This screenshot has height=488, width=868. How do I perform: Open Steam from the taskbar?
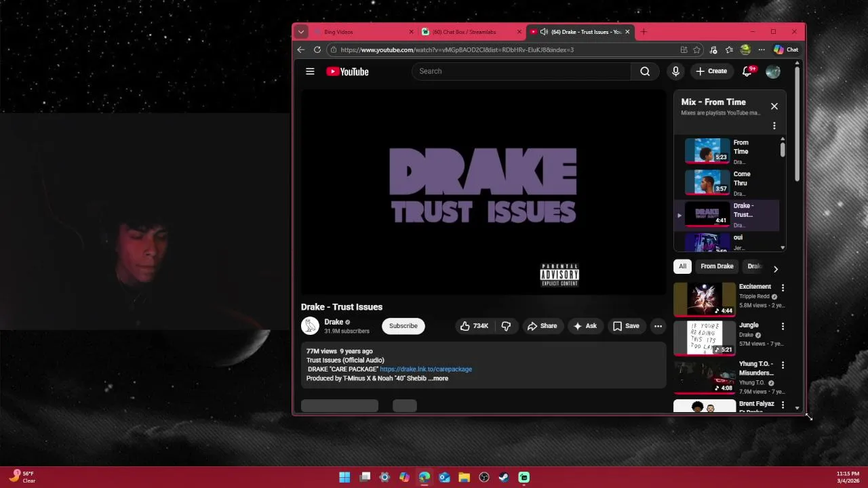(504, 477)
